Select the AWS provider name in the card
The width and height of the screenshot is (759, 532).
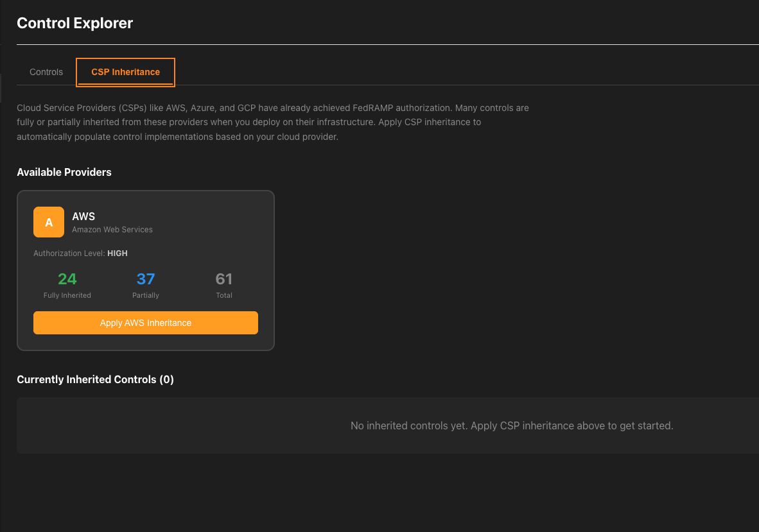tap(83, 217)
